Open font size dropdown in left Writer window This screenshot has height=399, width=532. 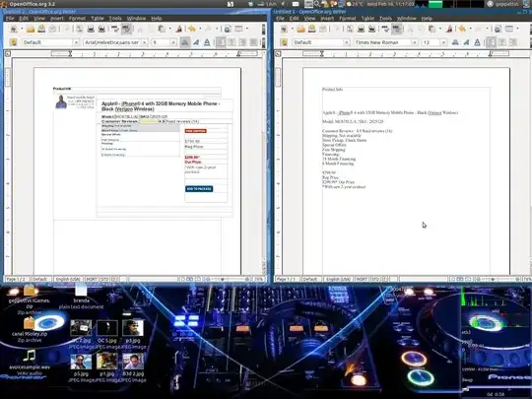pos(173,42)
